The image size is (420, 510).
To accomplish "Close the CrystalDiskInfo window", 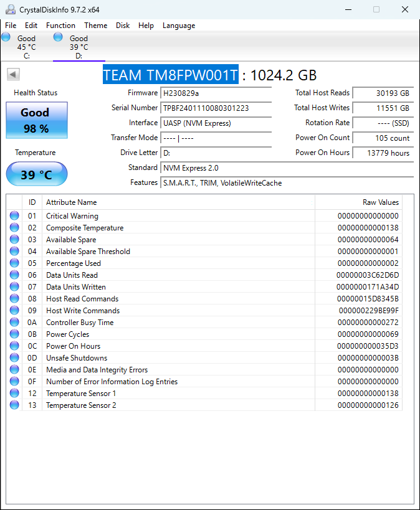I will click(404, 9).
